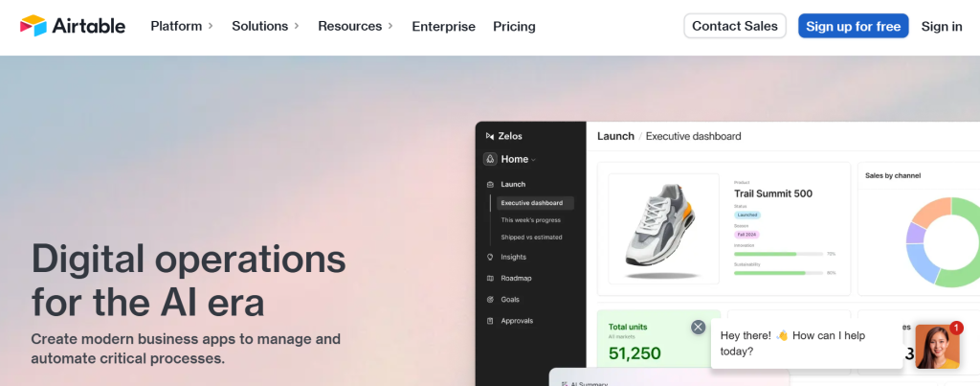Click the Insights lightbulb icon
Image resolution: width=980 pixels, height=386 pixels.
coord(490,257)
